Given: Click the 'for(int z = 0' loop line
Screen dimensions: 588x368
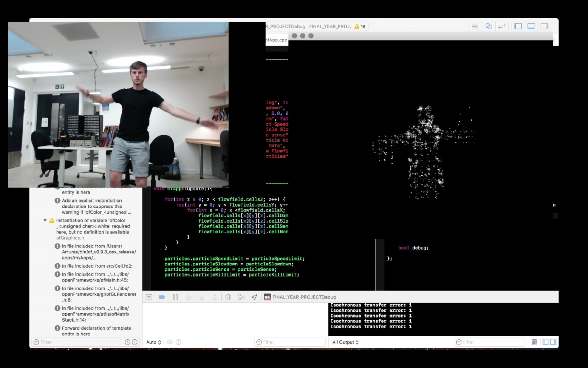Looking at the screenshot, I should tap(225, 199).
